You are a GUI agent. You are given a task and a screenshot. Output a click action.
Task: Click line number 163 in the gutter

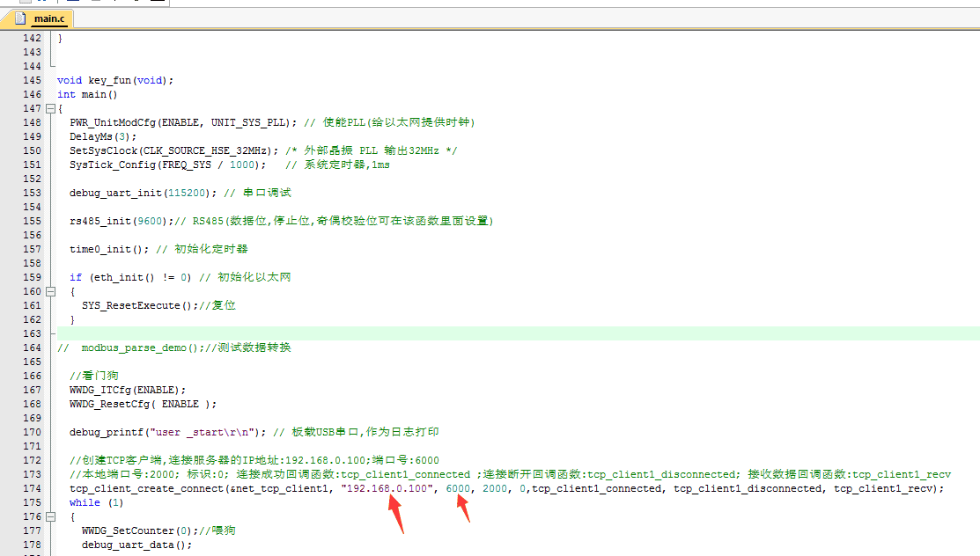point(32,333)
